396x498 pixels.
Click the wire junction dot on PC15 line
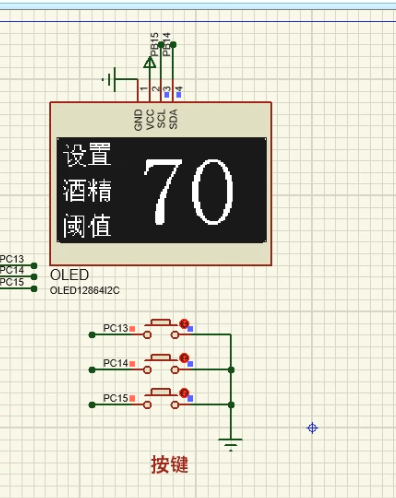pos(231,405)
